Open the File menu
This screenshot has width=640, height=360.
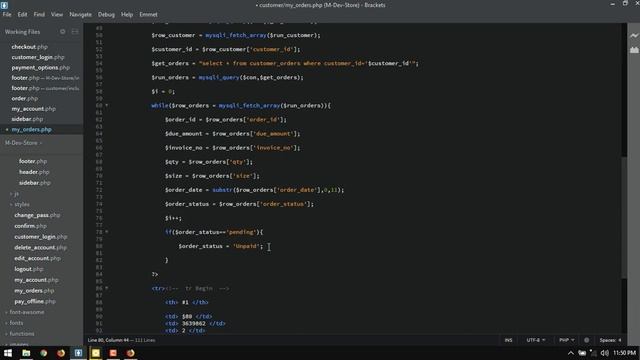point(7,14)
